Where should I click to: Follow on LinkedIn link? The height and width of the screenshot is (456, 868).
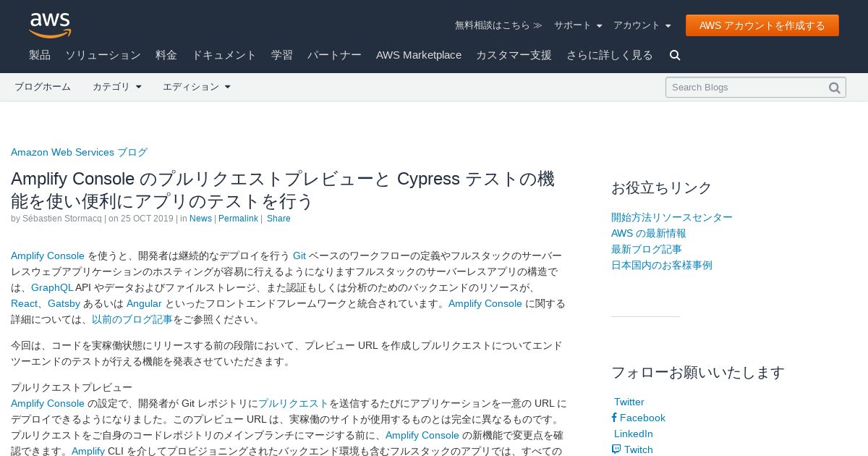pyautogui.click(x=634, y=434)
